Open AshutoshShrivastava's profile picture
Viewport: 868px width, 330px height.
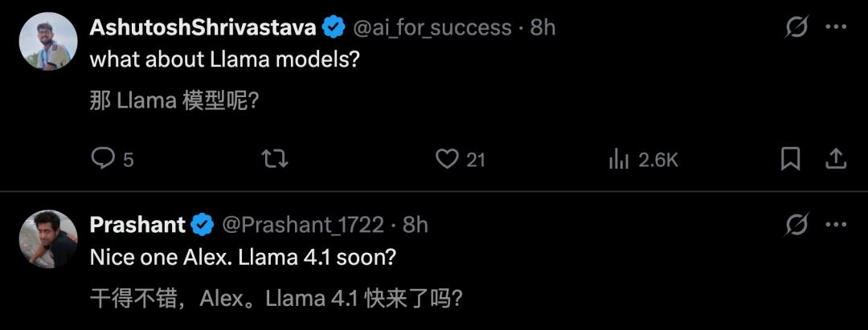coord(47,42)
